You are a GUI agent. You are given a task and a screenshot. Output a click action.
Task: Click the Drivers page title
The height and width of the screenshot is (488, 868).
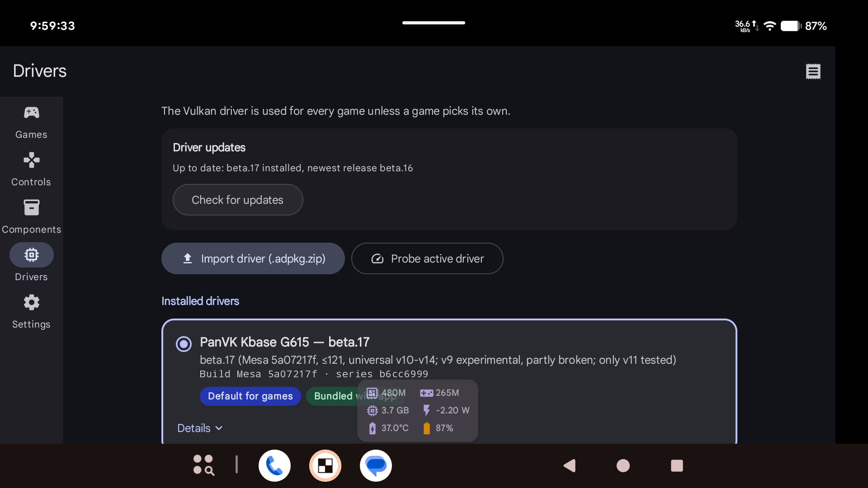(x=40, y=71)
